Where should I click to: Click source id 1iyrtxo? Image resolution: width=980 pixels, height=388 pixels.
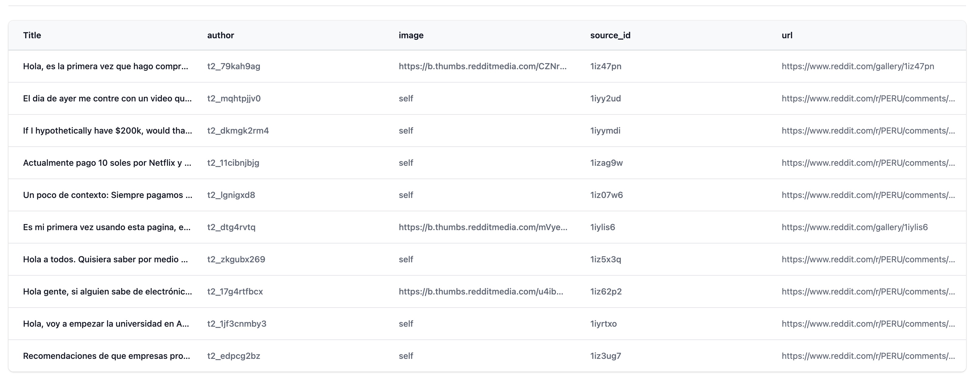click(x=603, y=324)
